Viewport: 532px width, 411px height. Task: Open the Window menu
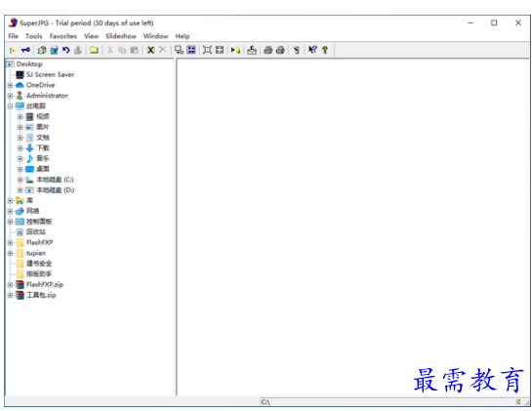[x=156, y=36]
